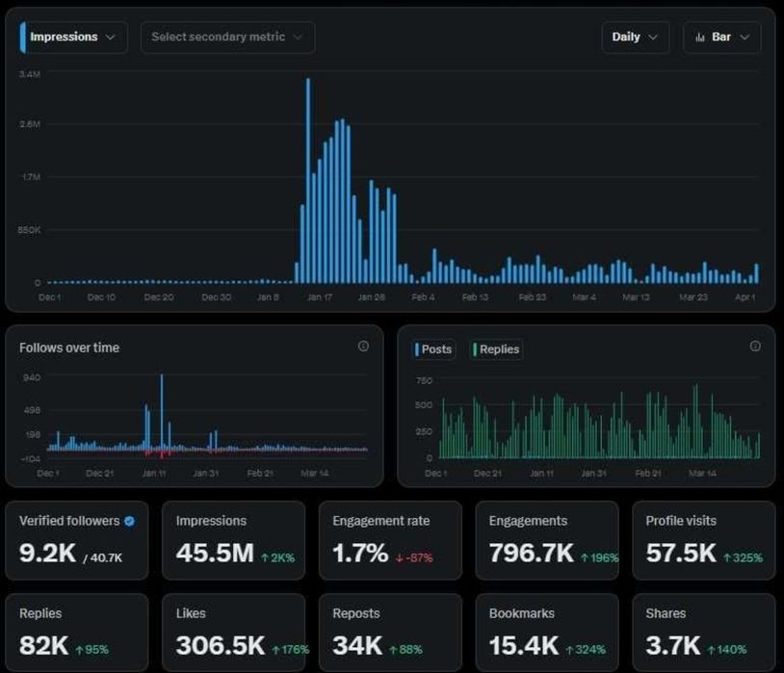Viewport: 784px width, 673px height.
Task: Open the Daily interval dropdown
Action: pyautogui.click(x=635, y=37)
